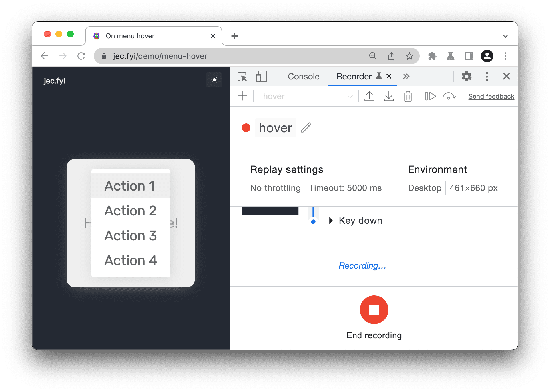This screenshot has height=392, width=550.
Task: Click the delete recording icon
Action: 407,96
